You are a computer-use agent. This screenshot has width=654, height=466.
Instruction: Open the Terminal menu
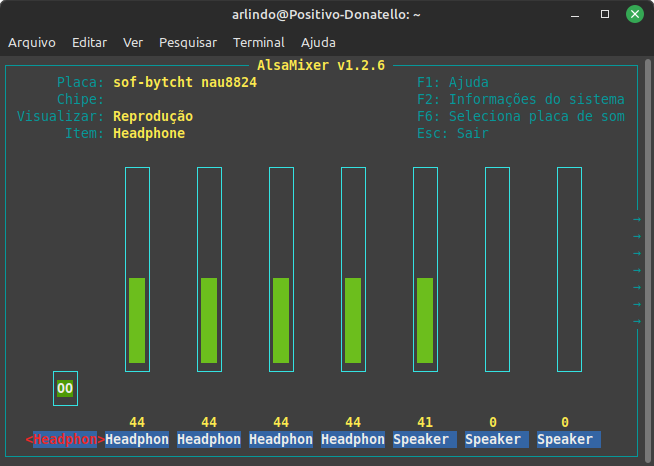[x=259, y=43]
